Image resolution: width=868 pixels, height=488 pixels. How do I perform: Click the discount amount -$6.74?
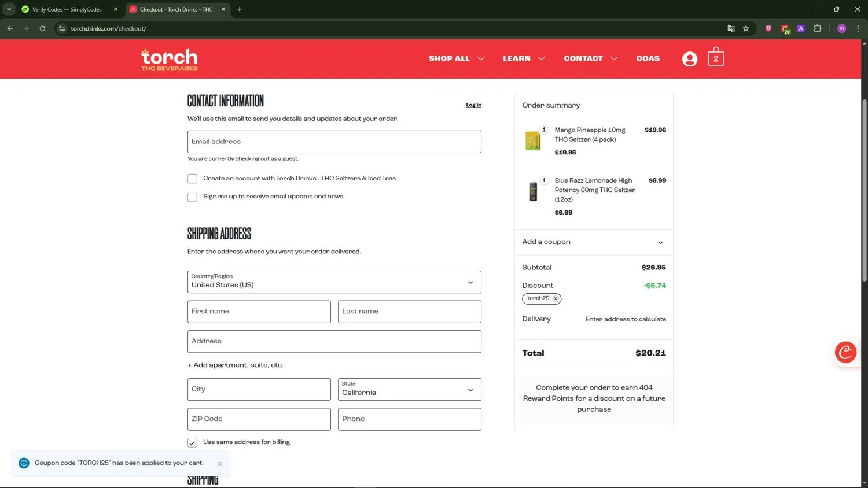point(654,286)
